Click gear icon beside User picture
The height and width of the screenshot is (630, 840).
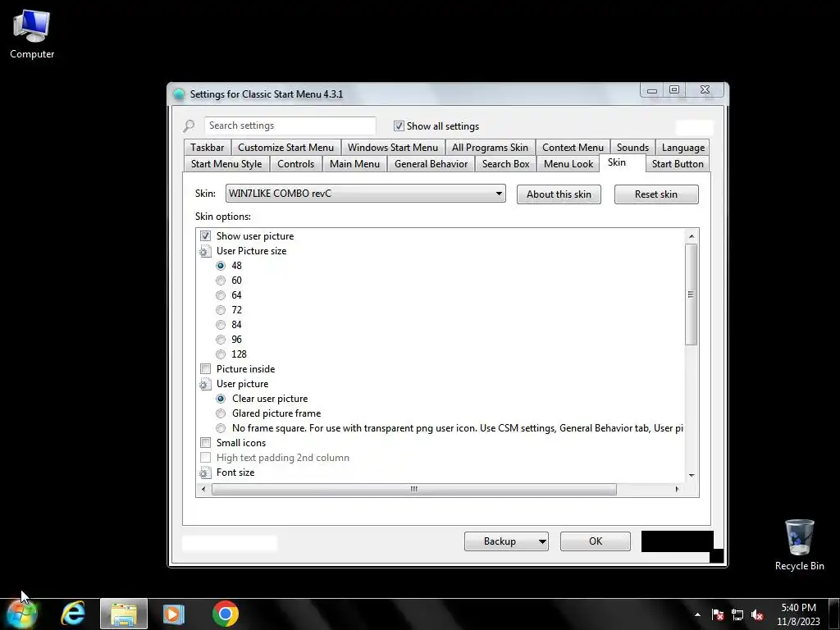(x=204, y=384)
